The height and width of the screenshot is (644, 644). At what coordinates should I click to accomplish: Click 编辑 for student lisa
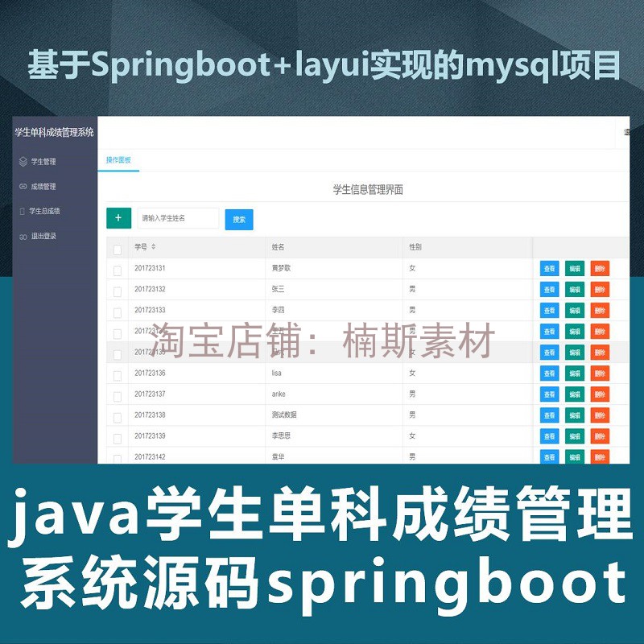(x=575, y=374)
